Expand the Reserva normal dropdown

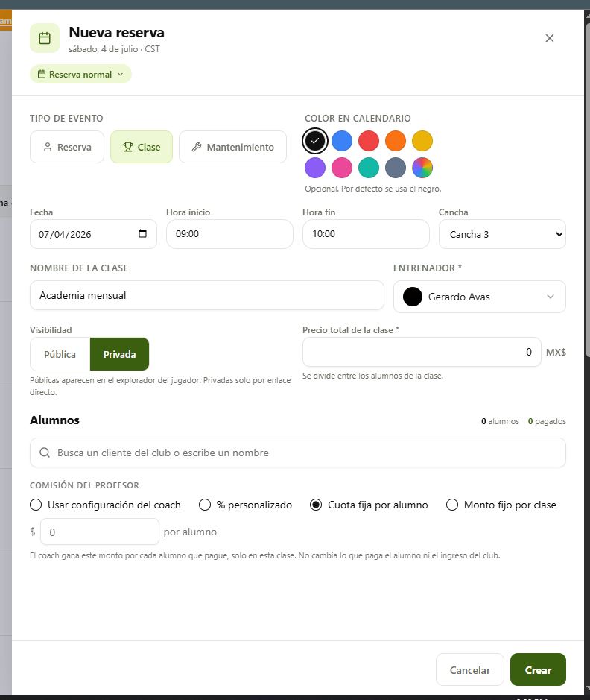coord(80,74)
